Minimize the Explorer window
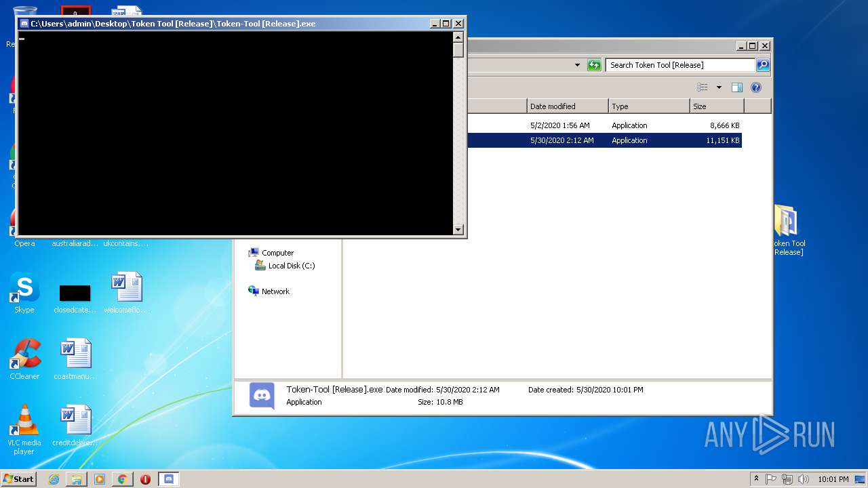 pyautogui.click(x=741, y=46)
